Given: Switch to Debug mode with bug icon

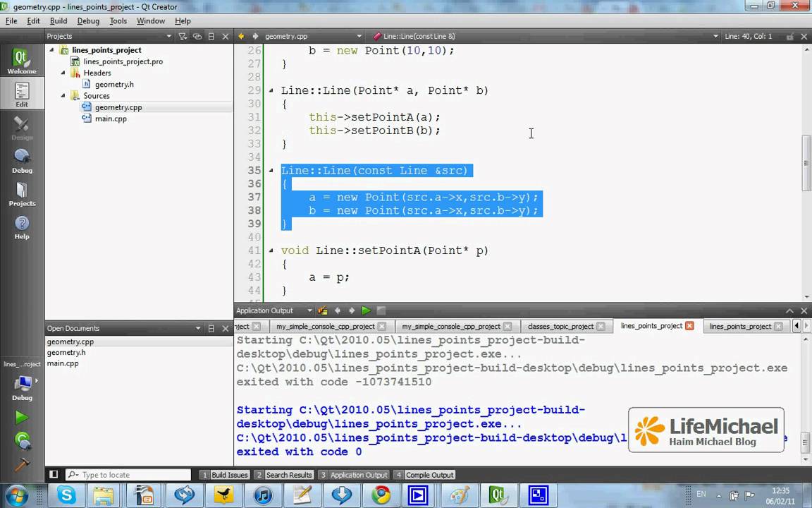Looking at the screenshot, I should 22,160.
